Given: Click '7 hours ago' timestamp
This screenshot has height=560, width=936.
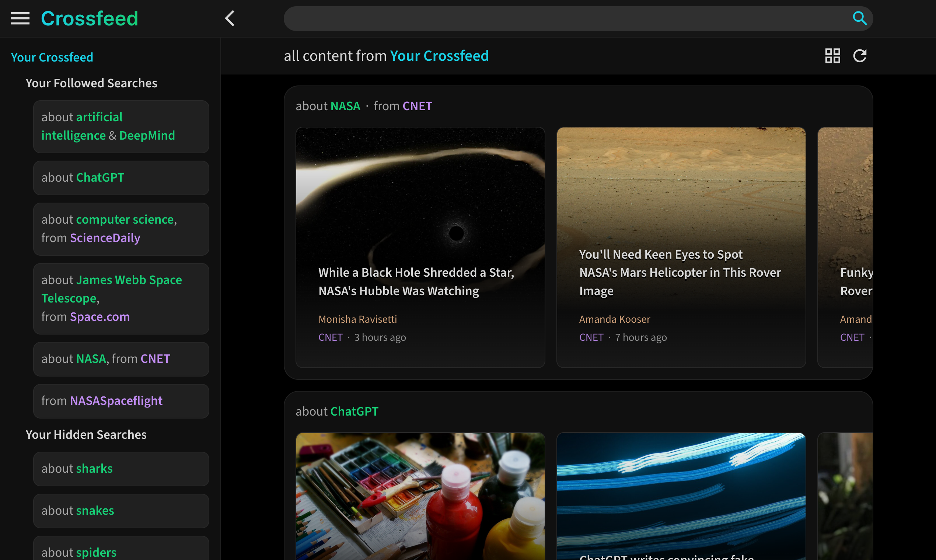Looking at the screenshot, I should [641, 337].
